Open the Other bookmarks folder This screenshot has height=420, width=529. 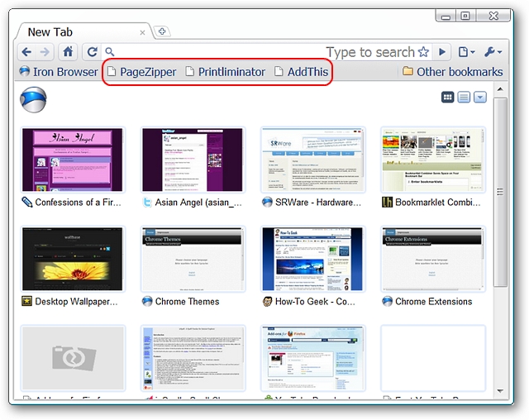pos(452,72)
